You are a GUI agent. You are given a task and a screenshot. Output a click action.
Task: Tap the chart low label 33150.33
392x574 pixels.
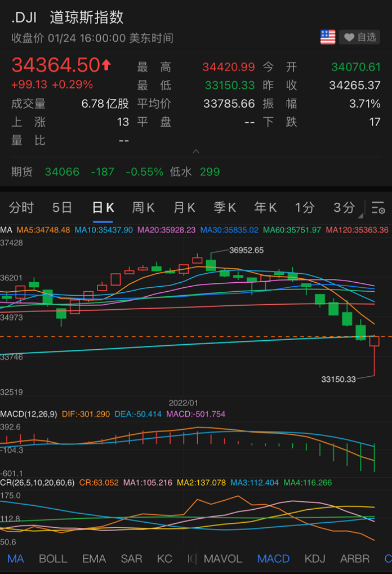tap(338, 379)
